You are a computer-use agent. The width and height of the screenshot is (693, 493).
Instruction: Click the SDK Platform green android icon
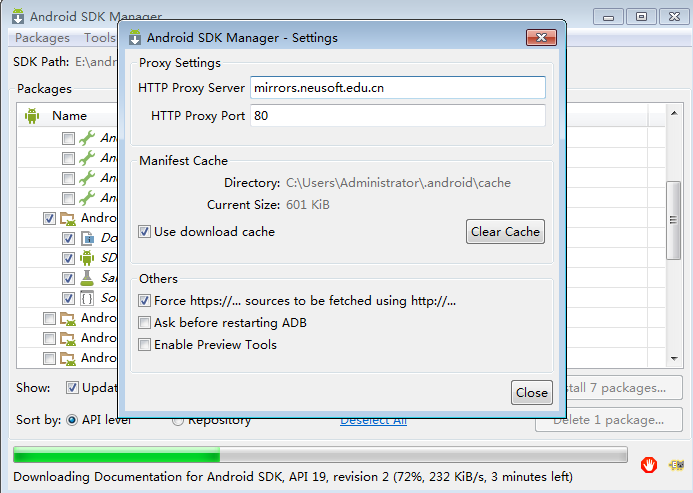[x=87, y=258]
